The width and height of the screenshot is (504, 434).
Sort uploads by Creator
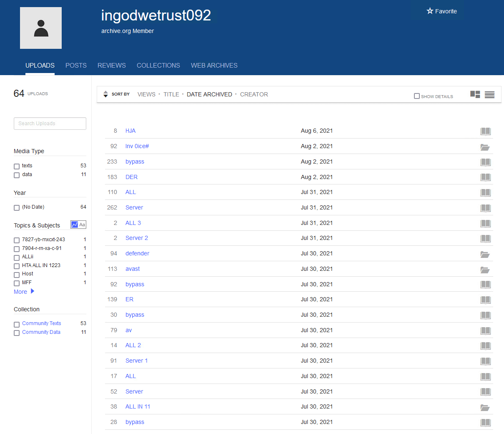[254, 94]
